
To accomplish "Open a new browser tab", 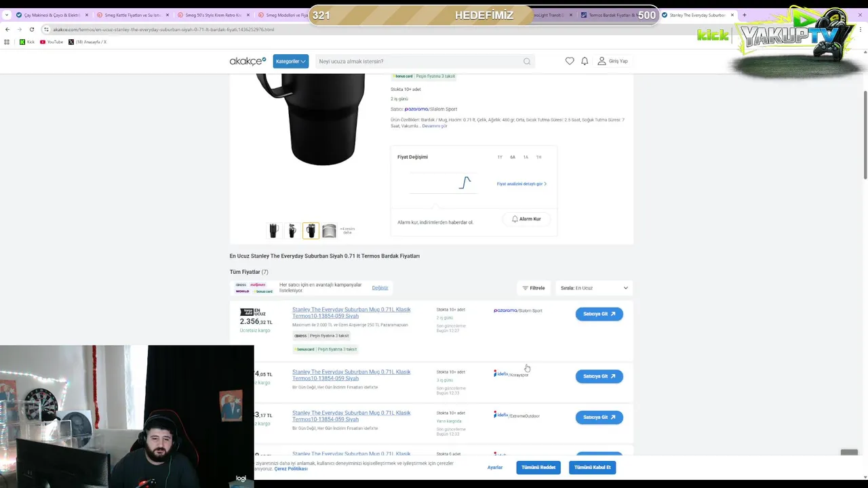I will click(x=744, y=15).
